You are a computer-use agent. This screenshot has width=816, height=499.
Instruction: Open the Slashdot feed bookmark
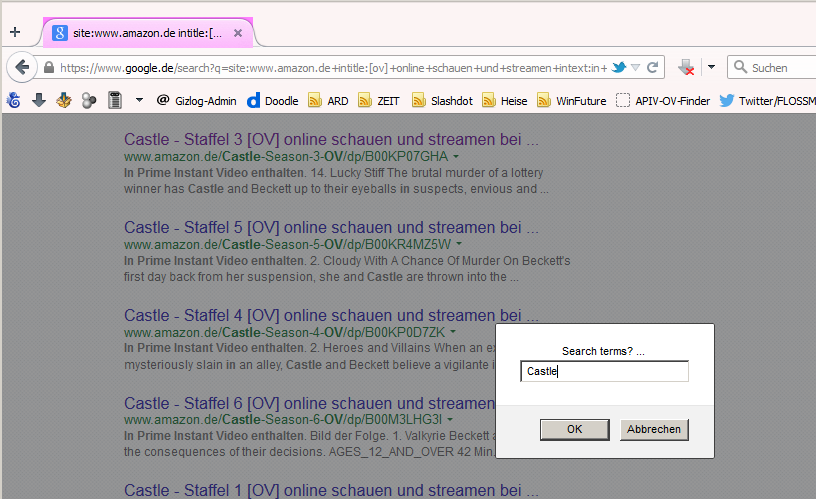(x=442, y=100)
